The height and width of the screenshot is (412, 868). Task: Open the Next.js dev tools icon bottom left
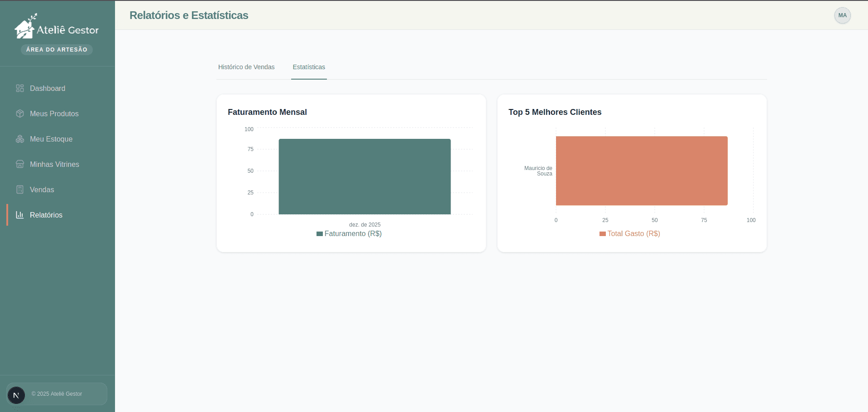coord(17,395)
